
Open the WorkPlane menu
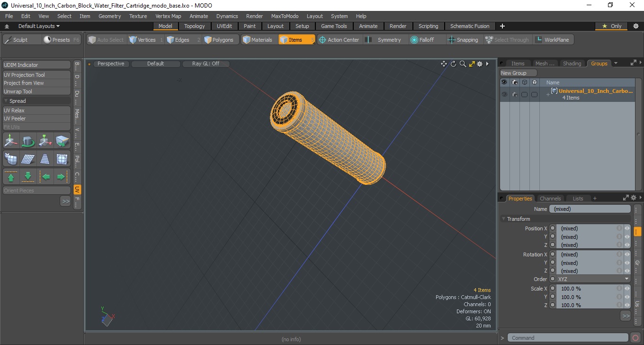553,40
